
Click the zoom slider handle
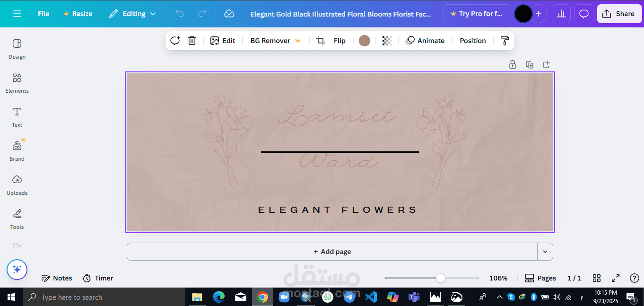(x=440, y=278)
